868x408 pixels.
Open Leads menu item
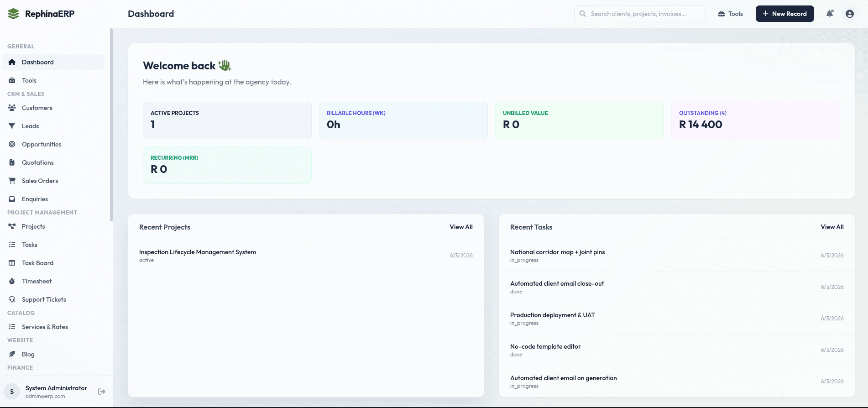[x=53, y=126]
